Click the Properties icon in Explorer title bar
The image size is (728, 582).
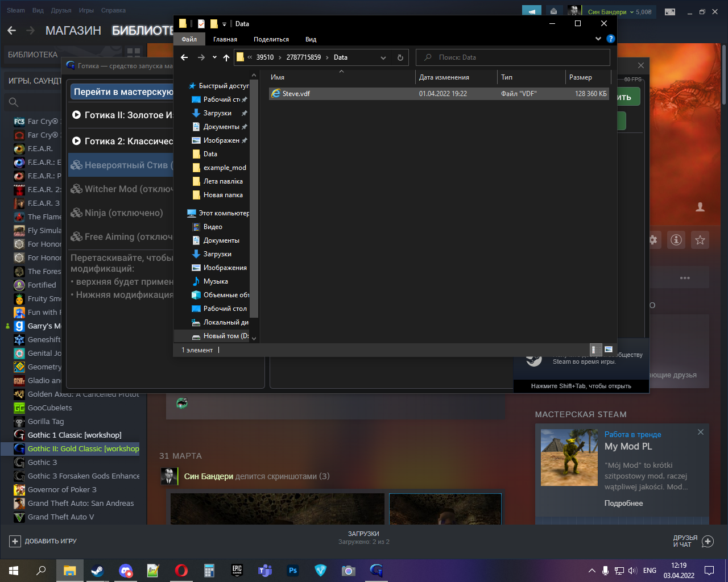point(201,24)
